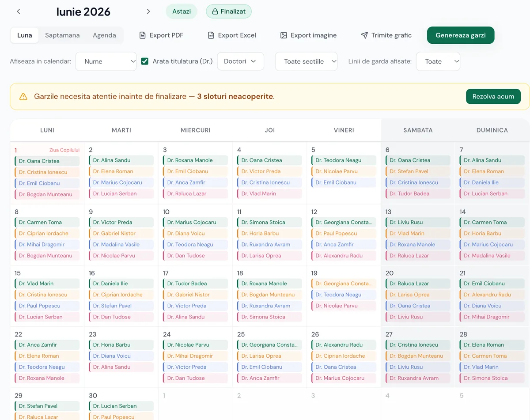
Task: Select Dr. Ruxandra Avram on June 18
Action: pyautogui.click(x=269, y=306)
